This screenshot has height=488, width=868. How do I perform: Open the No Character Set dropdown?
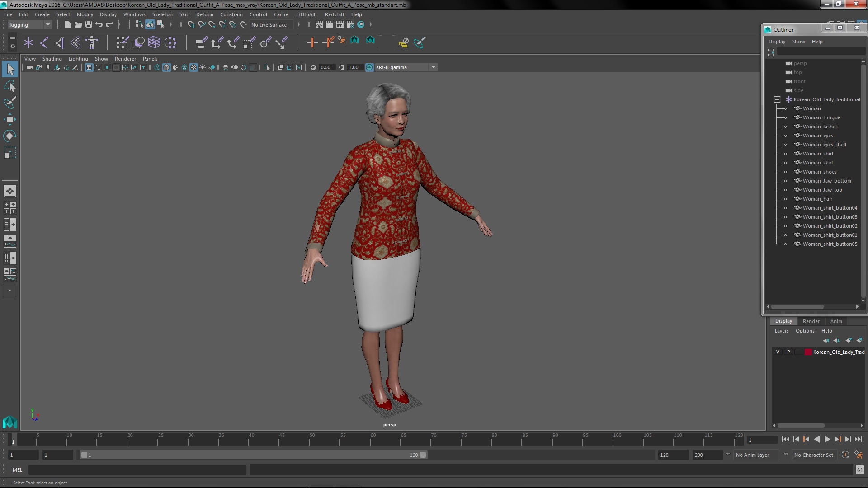[814, 455]
